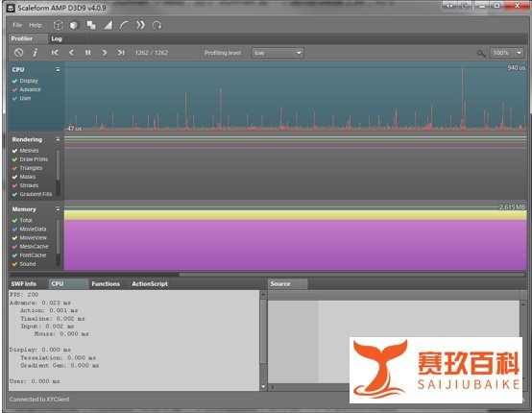532x413 pixels.
Task: Open the ActionScript tab
Action: 150,284
